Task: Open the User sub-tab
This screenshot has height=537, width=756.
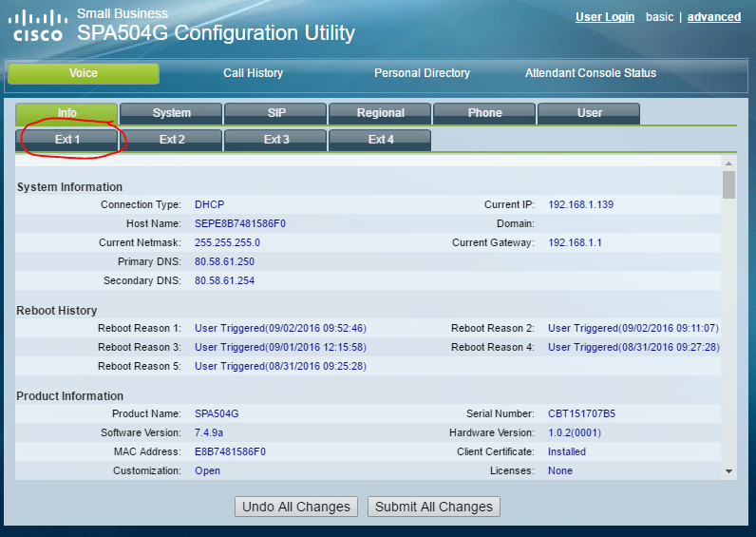Action: tap(589, 113)
